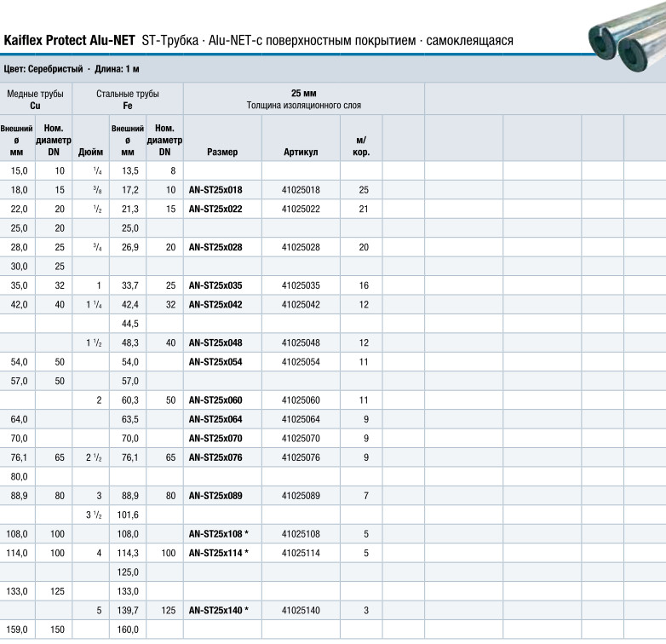The height and width of the screenshot is (644, 666).
Task: Click article number 41025070
Action: coord(301,439)
